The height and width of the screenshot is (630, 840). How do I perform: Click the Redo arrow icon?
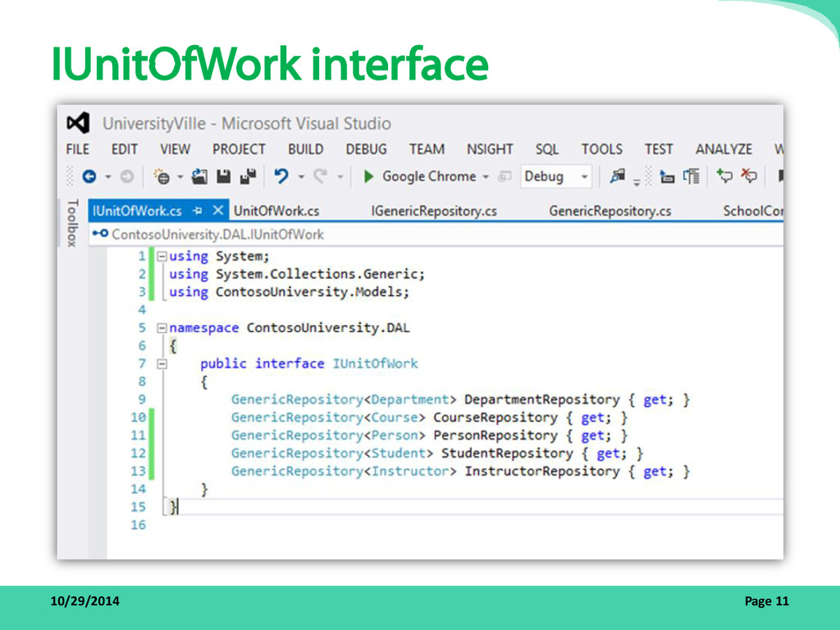(x=321, y=176)
